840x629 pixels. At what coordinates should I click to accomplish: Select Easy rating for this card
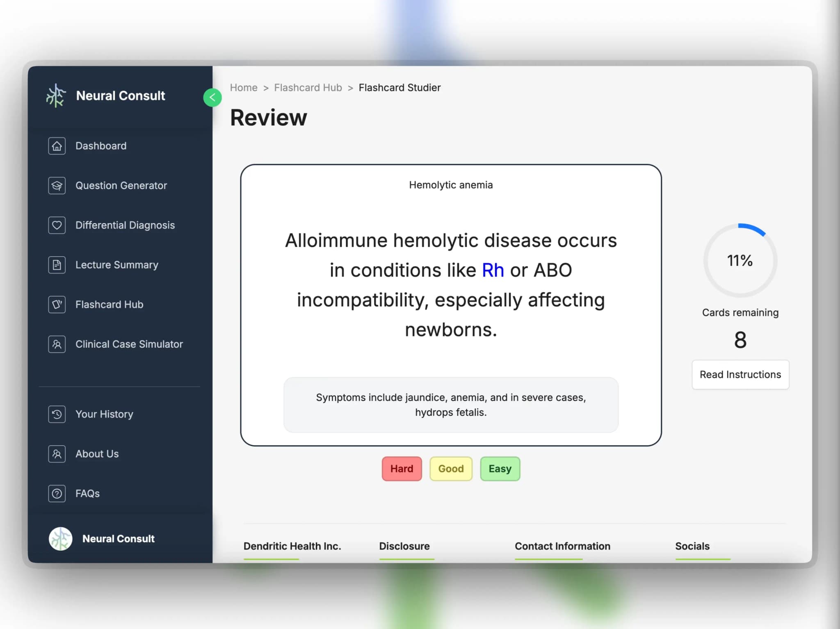pyautogui.click(x=500, y=468)
